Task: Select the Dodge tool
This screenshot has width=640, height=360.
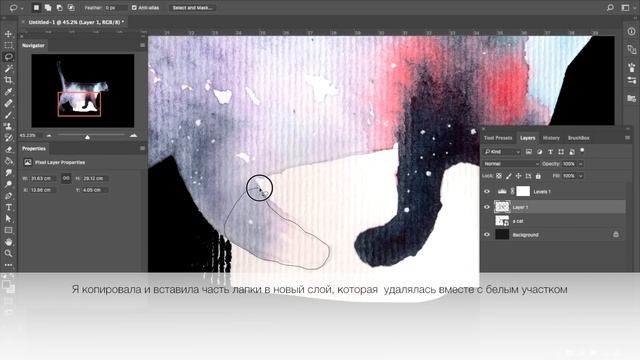Action: (x=8, y=184)
